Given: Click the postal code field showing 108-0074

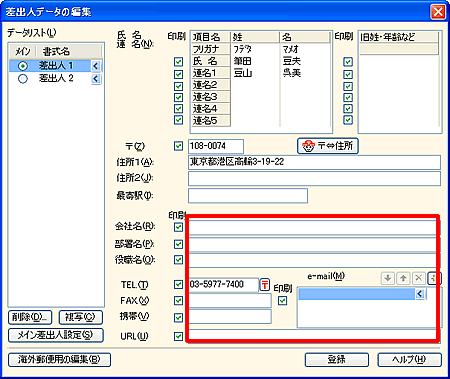Looking at the screenshot, I should pyautogui.click(x=216, y=146).
